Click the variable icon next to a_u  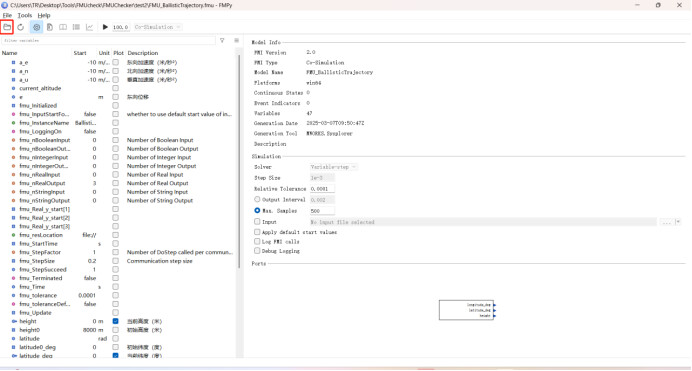(x=13, y=80)
